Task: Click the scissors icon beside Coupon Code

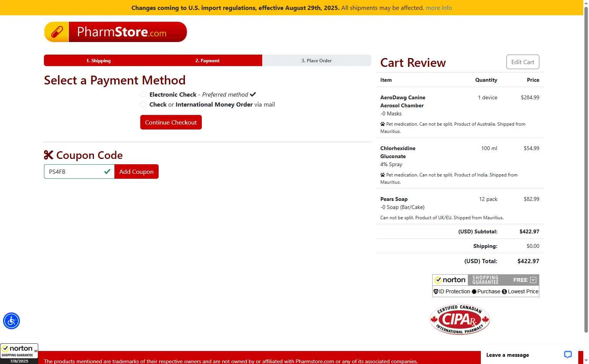Action: click(x=49, y=155)
